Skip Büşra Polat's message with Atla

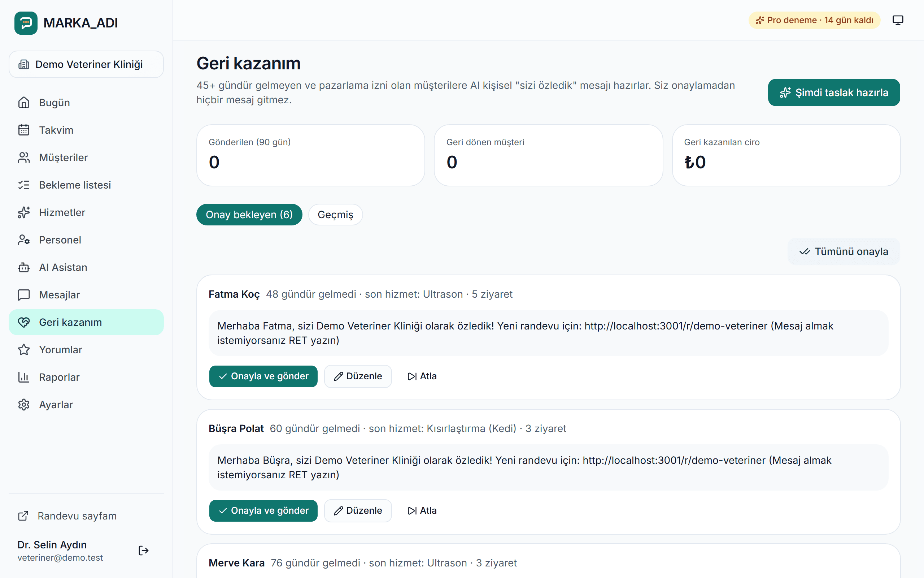[x=422, y=511]
